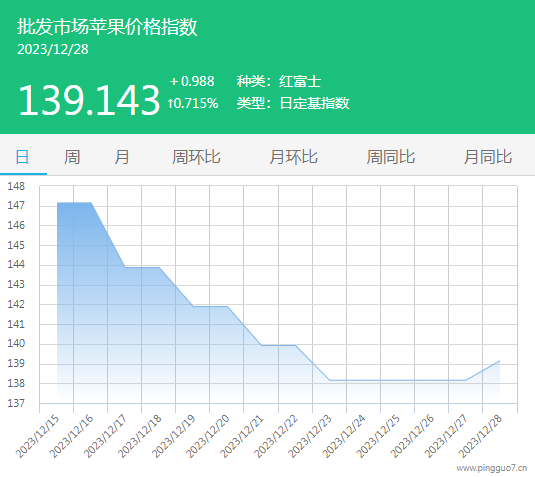The height and width of the screenshot is (477, 535).
Task: Click the 日定基指数 type label
Action: click(315, 103)
